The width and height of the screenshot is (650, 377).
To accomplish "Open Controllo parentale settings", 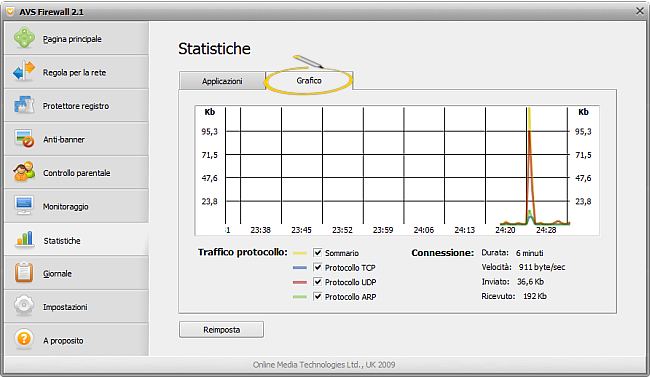I will [x=76, y=173].
